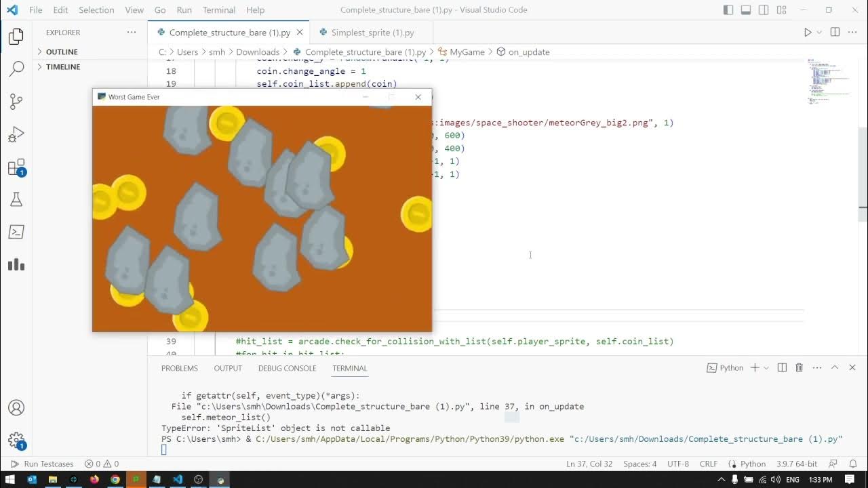Open the Go menu
Viewport: 868px width, 488px height.
click(160, 10)
